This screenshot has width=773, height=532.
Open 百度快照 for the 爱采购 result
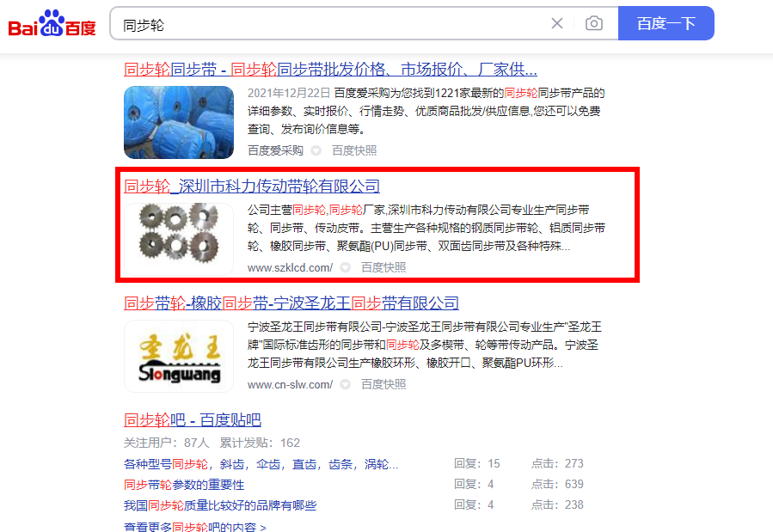(354, 150)
